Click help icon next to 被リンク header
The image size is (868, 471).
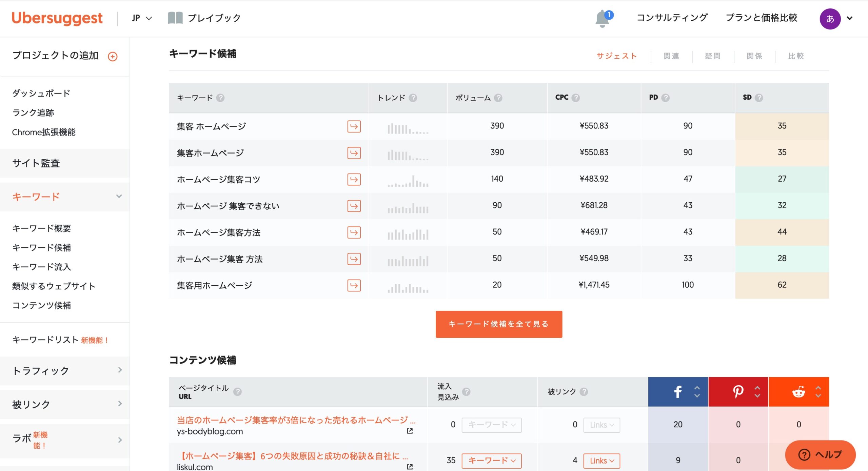(x=584, y=392)
